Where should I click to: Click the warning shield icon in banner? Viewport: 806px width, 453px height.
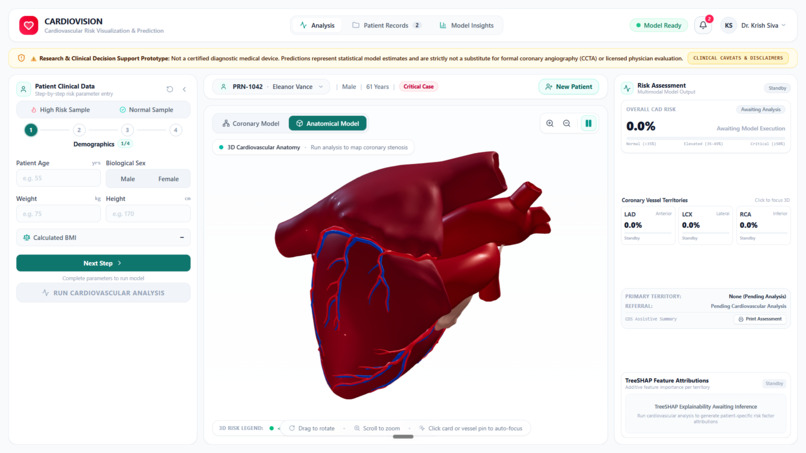click(x=21, y=58)
